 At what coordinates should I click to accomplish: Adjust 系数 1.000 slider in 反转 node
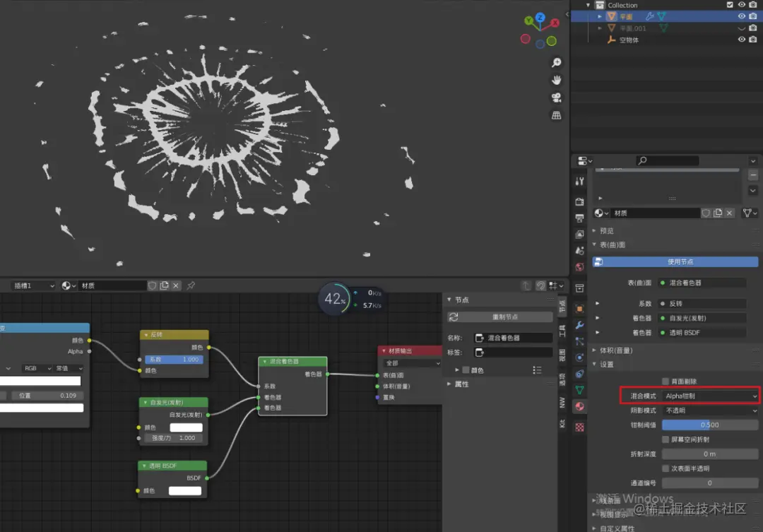pos(174,359)
